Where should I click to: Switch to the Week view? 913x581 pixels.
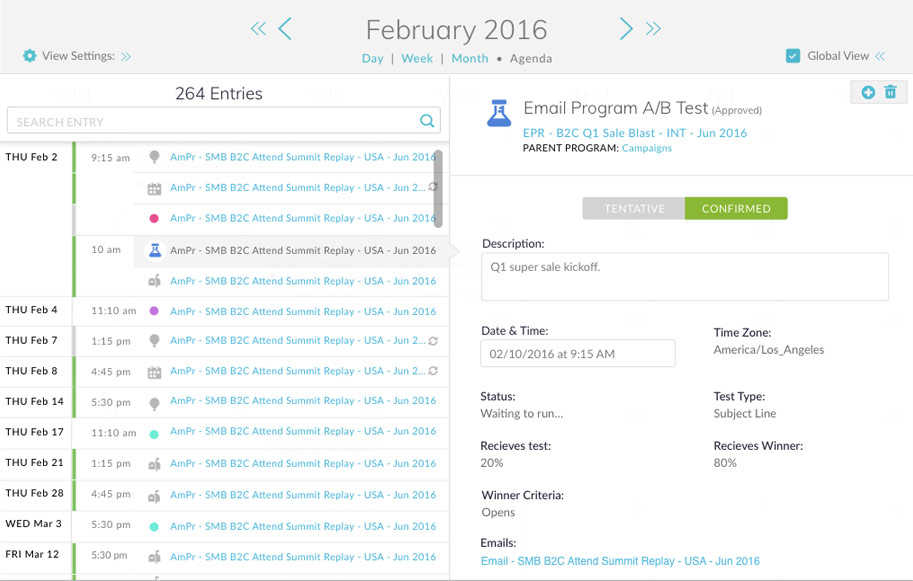[x=417, y=59]
